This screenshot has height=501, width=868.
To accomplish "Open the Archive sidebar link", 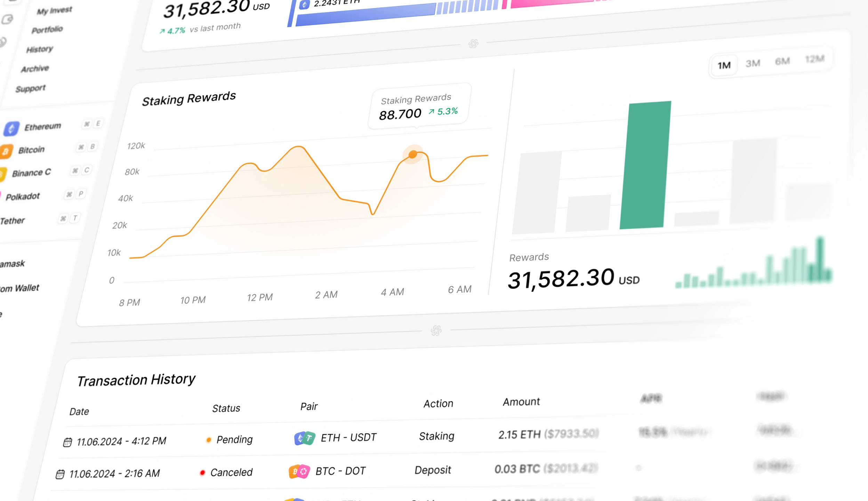I will [x=35, y=69].
